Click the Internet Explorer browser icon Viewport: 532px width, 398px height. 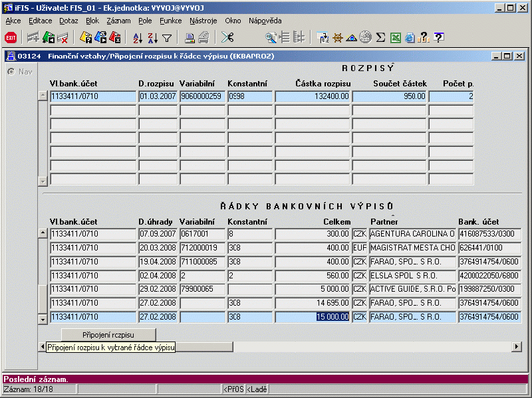click(x=410, y=38)
